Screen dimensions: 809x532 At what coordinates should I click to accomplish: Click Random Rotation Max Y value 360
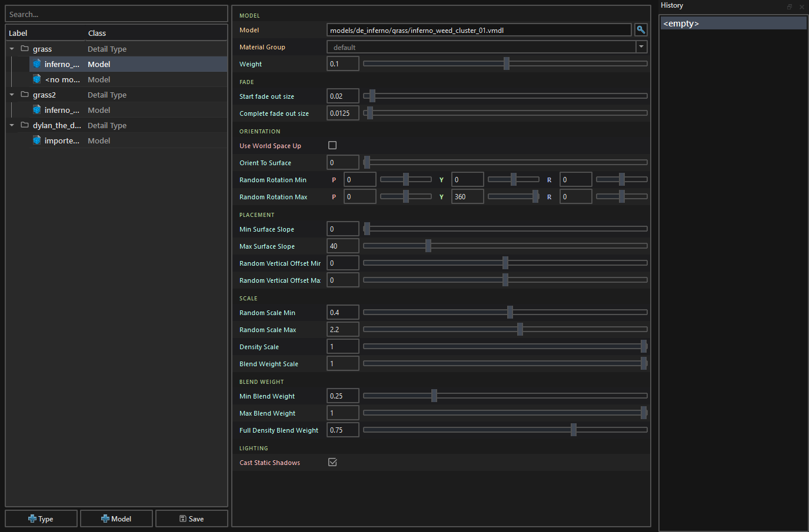tap(468, 197)
